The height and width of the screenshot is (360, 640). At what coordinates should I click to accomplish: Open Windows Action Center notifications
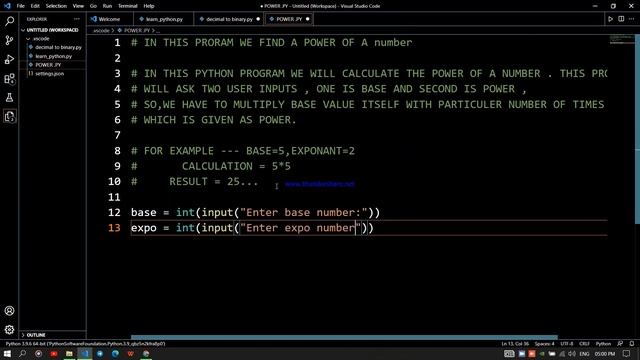[x=627, y=354]
